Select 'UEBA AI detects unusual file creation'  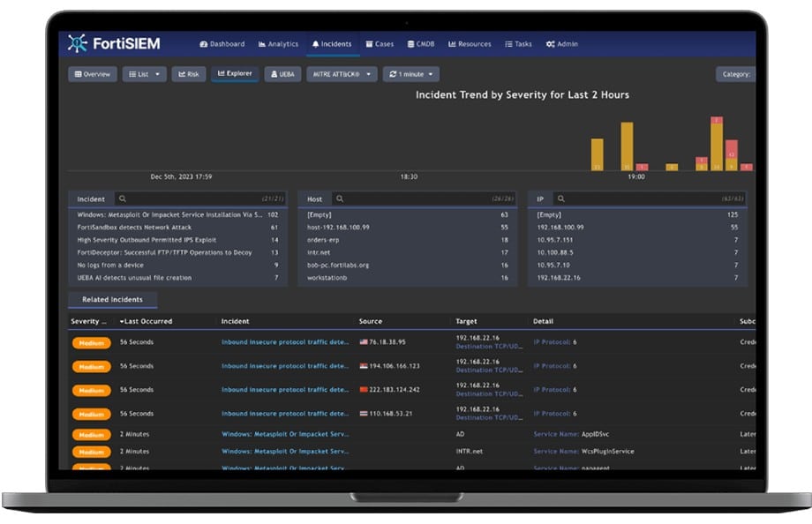point(177,278)
